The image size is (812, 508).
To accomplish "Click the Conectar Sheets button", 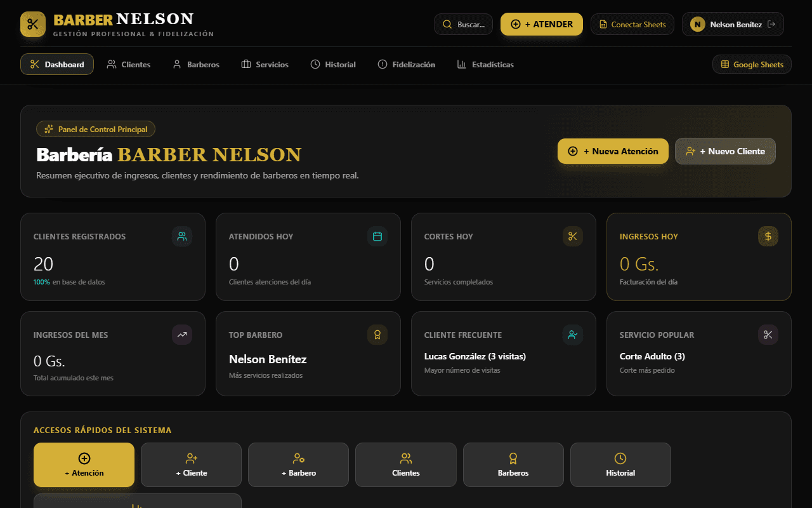I will click(632, 24).
